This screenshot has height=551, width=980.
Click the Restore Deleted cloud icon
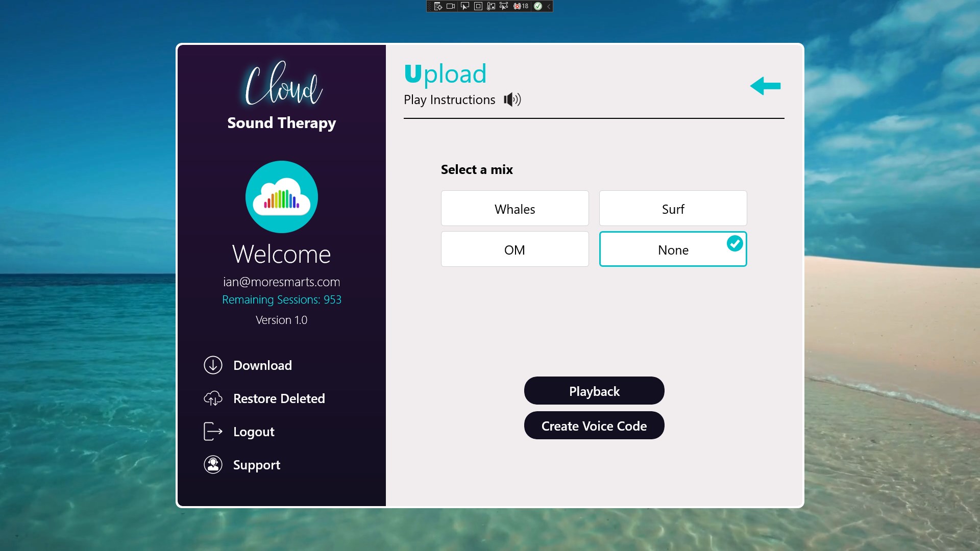(x=213, y=398)
